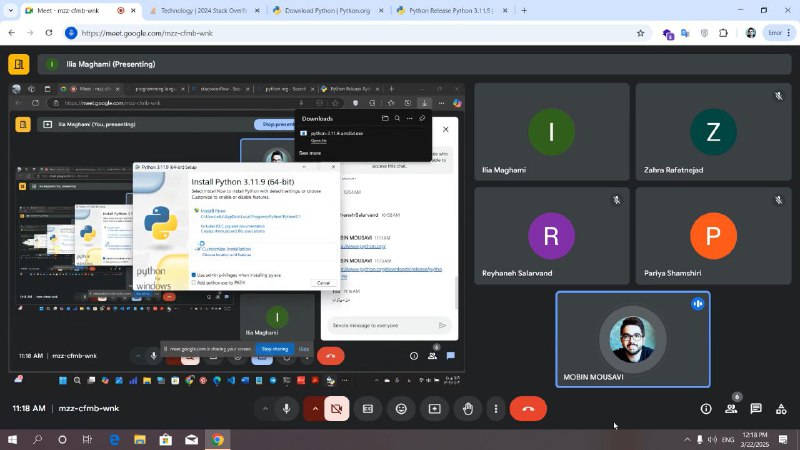The image size is (800, 450).
Task: Click the Present now screen-share icon
Action: (x=435, y=409)
